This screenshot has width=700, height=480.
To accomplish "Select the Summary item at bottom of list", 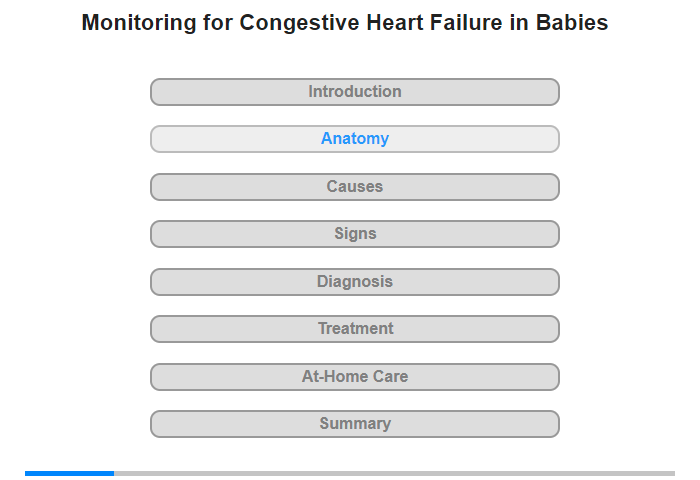I will tap(355, 424).
